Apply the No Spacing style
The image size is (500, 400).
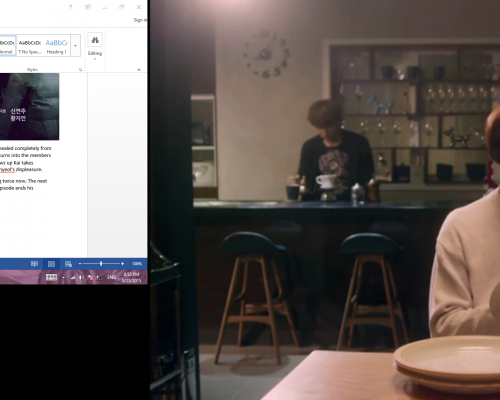click(x=30, y=46)
